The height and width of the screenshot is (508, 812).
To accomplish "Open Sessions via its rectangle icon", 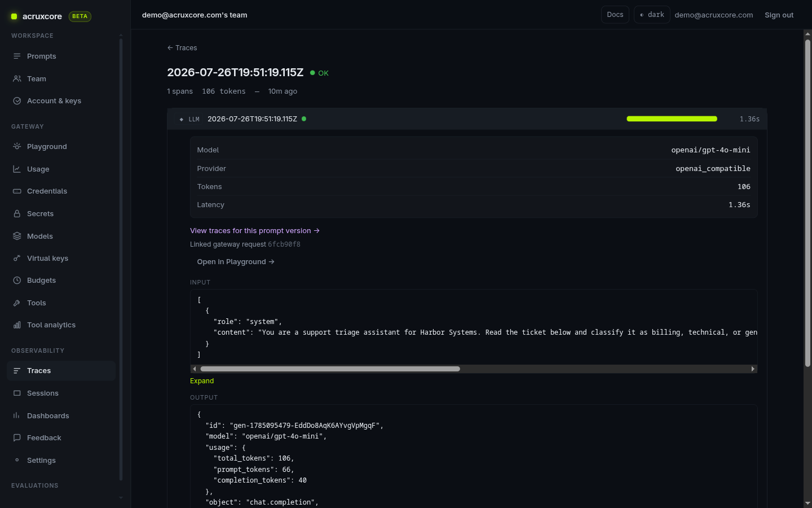I will pos(17,393).
